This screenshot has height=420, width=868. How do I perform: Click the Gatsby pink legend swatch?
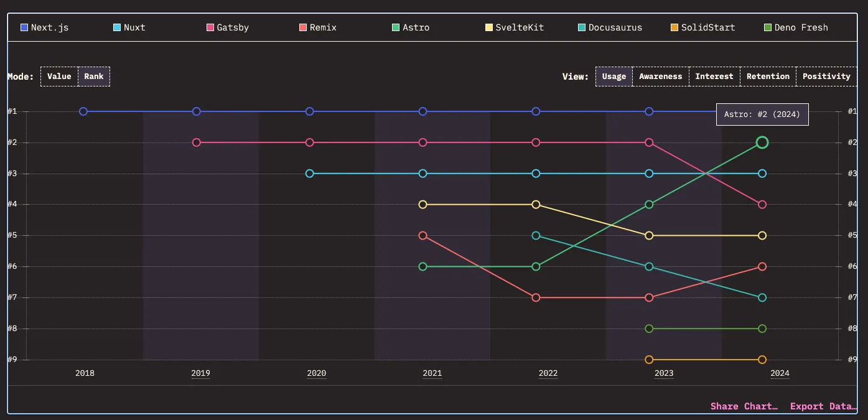coord(210,27)
